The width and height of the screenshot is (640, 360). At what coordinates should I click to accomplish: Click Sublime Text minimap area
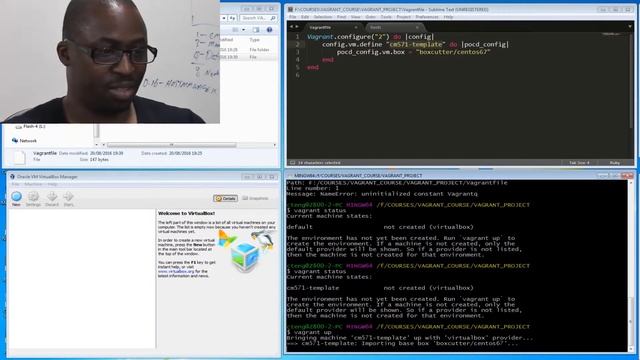611,34
